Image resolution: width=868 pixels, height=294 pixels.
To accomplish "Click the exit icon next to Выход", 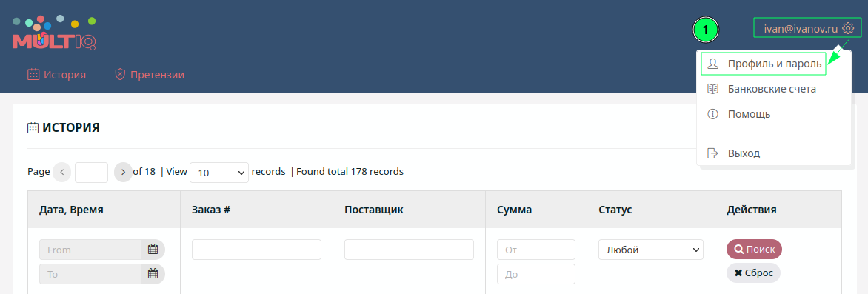I will [713, 153].
